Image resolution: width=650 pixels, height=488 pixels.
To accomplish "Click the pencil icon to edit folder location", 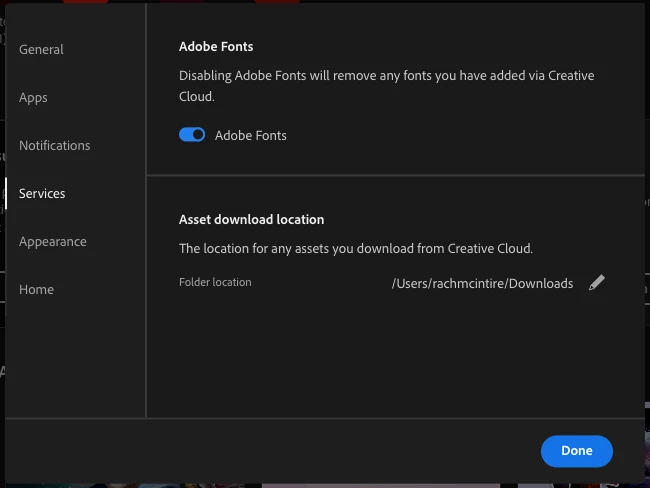I will [597, 283].
